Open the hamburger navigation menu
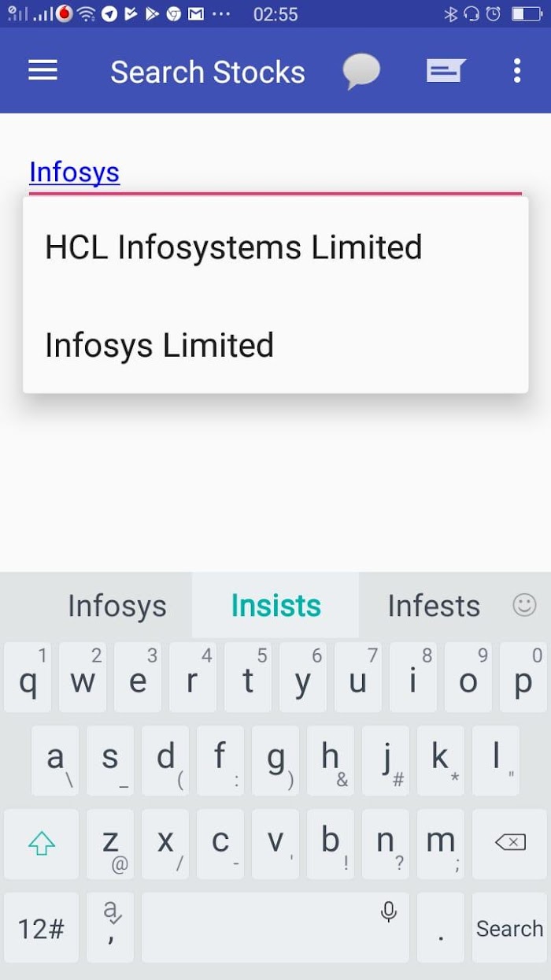 (43, 71)
